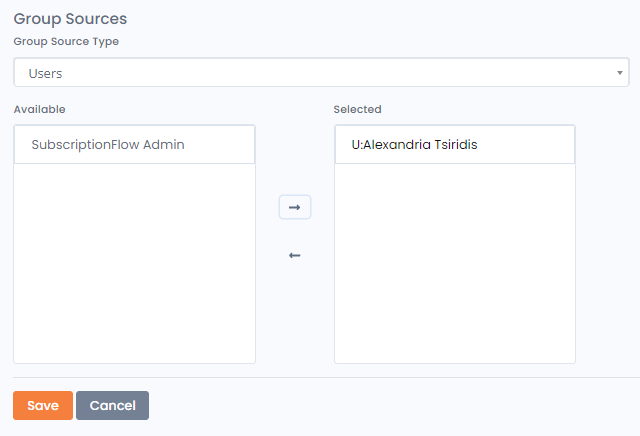Click the empty area of the Available list box
The height and width of the screenshot is (436, 640).
(134, 263)
